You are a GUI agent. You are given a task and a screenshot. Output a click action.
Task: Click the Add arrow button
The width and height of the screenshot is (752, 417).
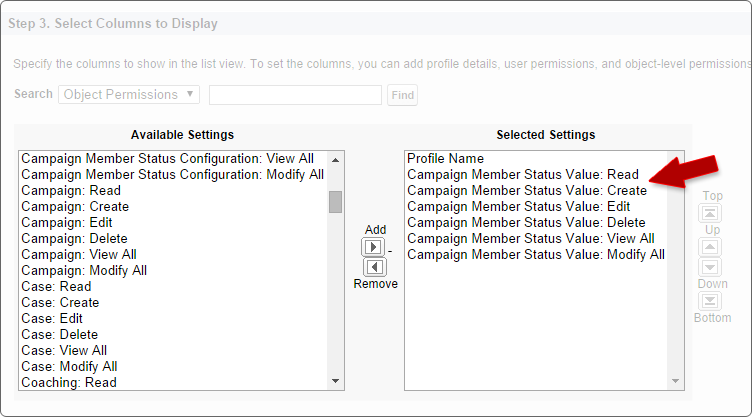(x=374, y=247)
